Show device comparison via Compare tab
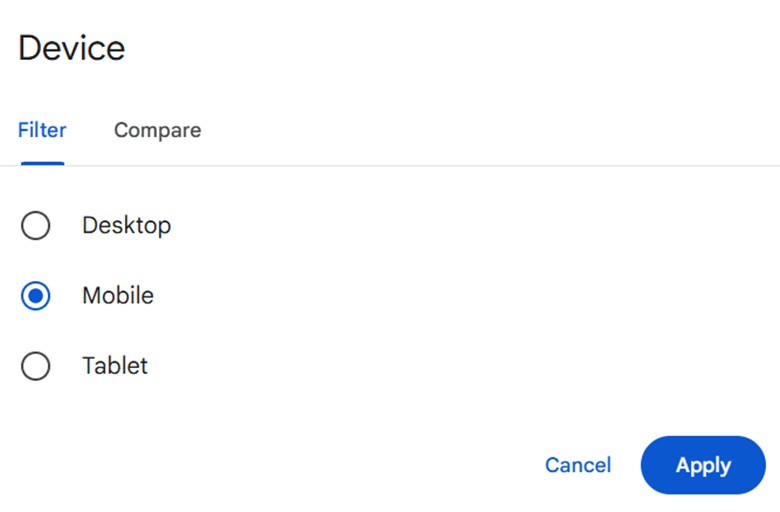The width and height of the screenshot is (780, 512). coord(157,130)
